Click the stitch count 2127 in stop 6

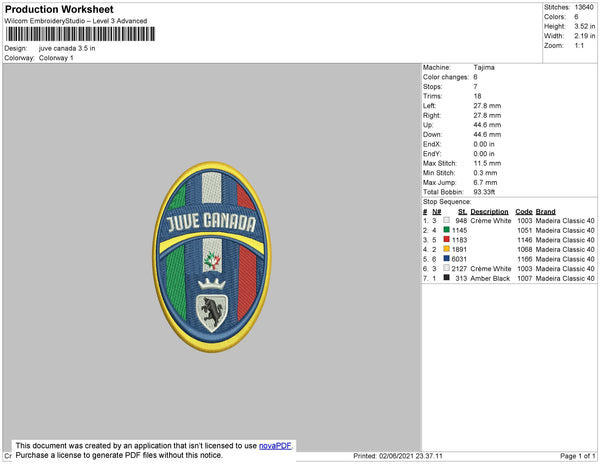coord(460,269)
